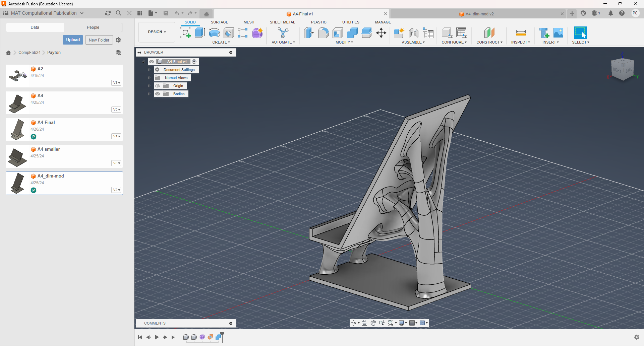
Task: Search in the data panel
Action: (x=119, y=13)
